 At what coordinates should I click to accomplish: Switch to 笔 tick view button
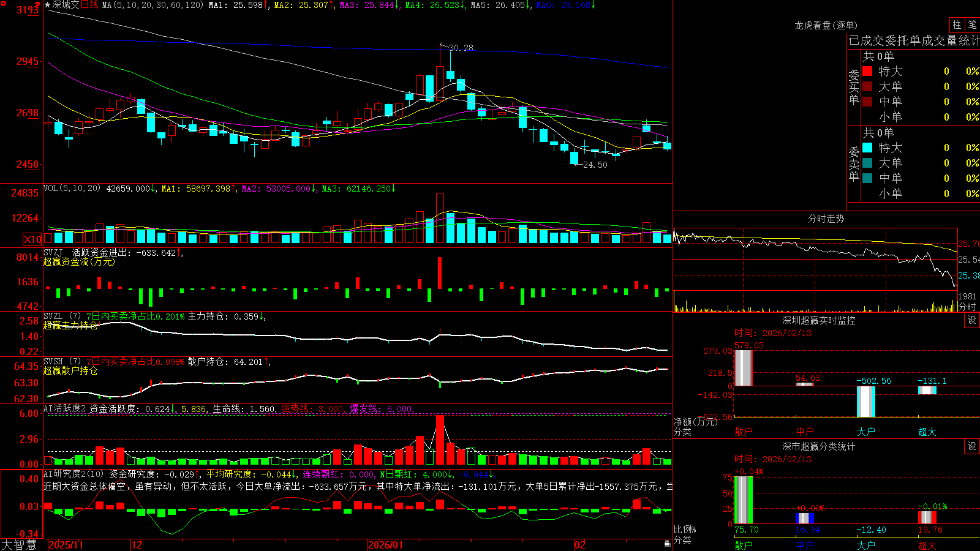point(972,25)
